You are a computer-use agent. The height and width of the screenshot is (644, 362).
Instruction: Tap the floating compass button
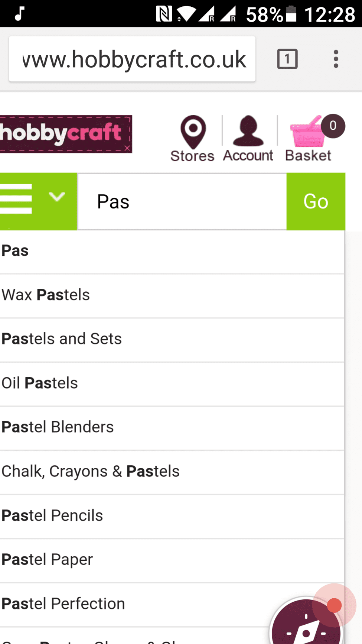click(306, 624)
